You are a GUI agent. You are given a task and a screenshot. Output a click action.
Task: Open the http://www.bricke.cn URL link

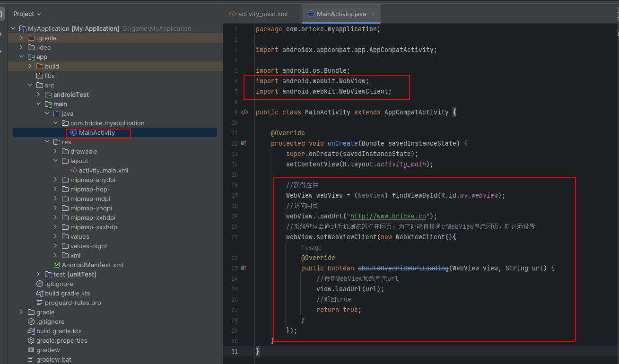(389, 216)
